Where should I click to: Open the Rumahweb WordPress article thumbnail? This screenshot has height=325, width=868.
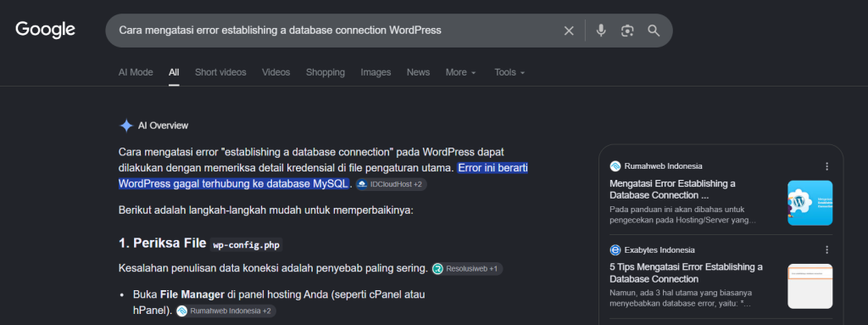[x=810, y=203]
